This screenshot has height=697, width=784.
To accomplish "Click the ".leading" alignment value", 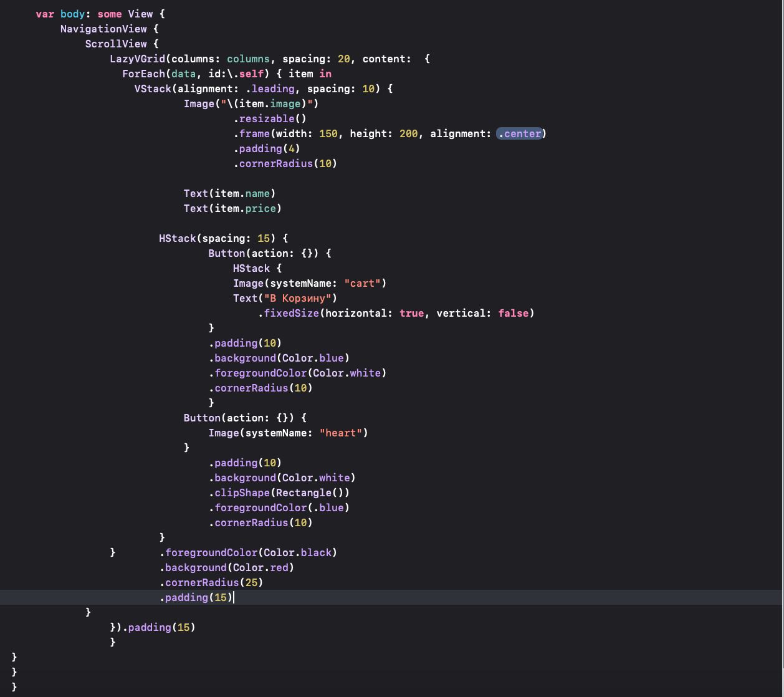I will 270,89.
